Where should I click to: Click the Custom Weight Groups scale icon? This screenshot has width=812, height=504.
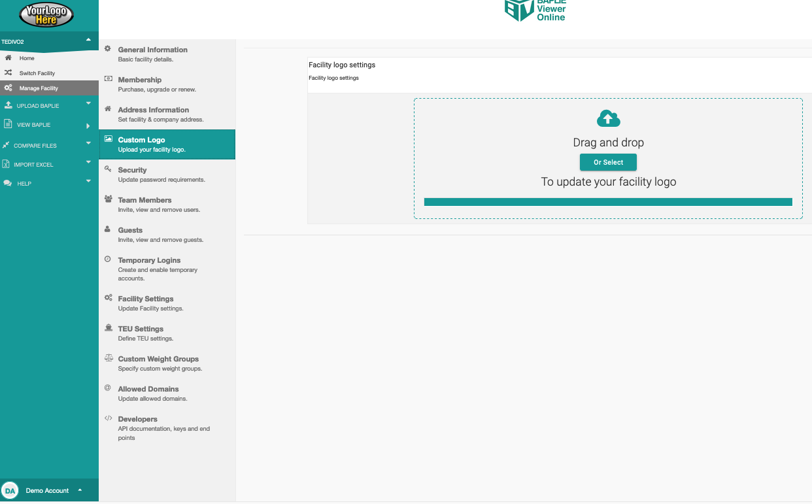click(x=108, y=358)
